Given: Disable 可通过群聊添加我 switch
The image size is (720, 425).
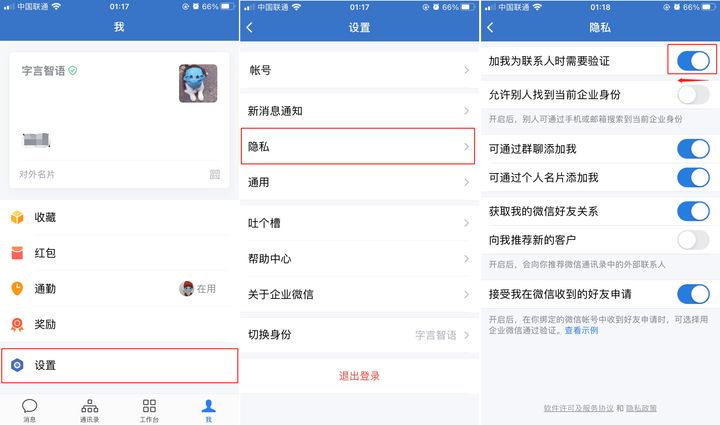Looking at the screenshot, I should 693,149.
